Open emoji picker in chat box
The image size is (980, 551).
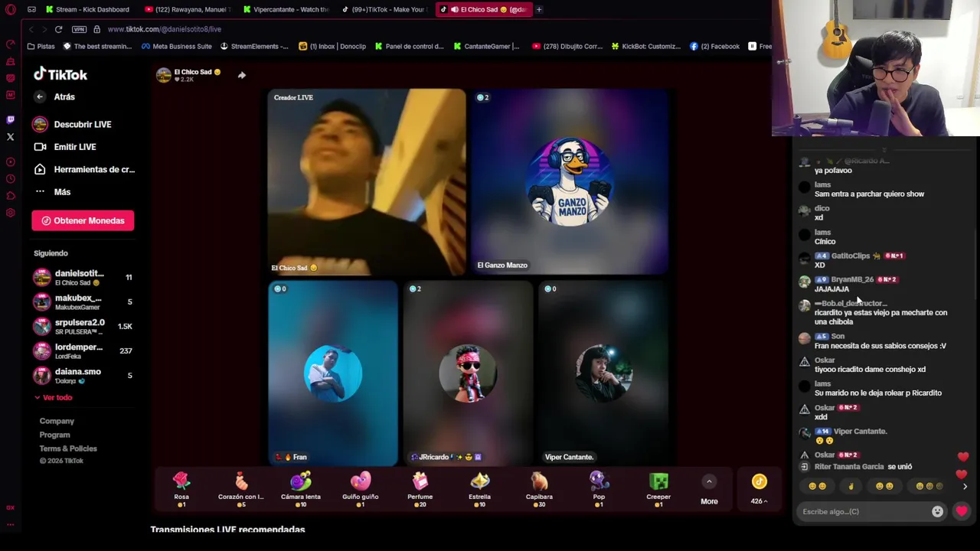937,511
